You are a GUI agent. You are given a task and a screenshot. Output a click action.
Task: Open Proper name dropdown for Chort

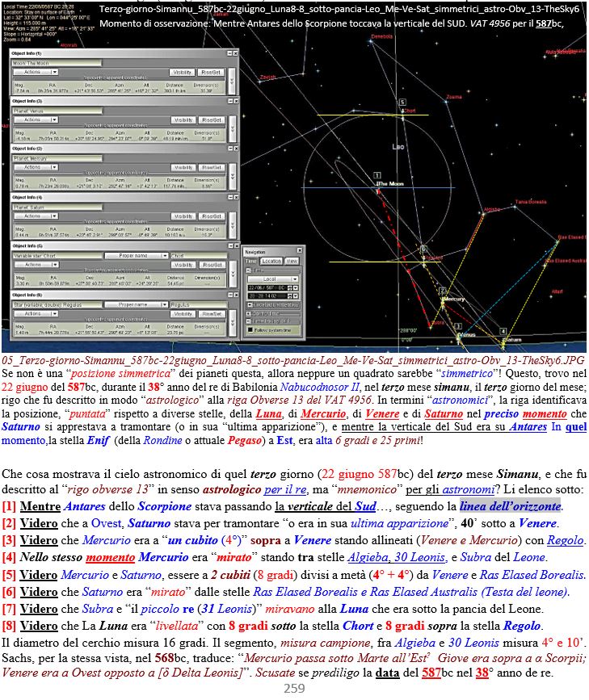tap(137, 256)
